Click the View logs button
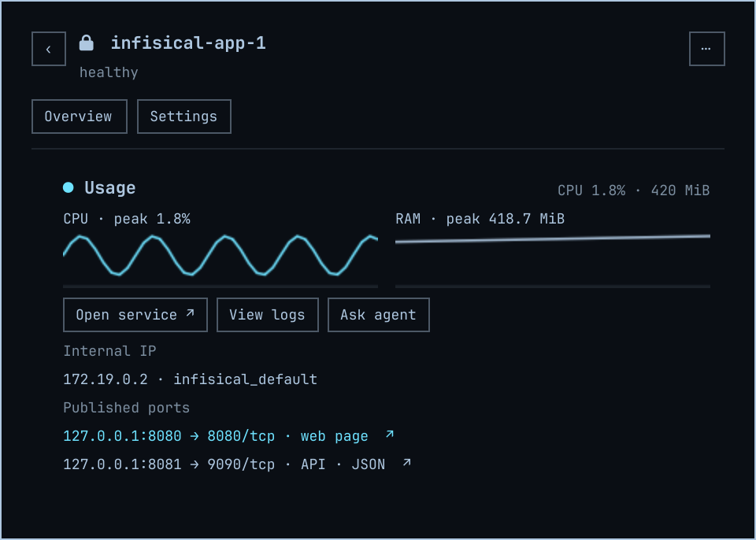756x540 pixels. click(x=268, y=315)
